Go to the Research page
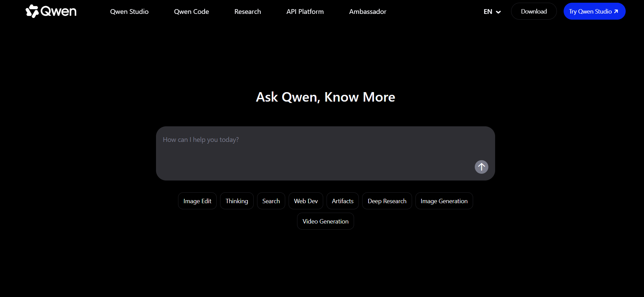Image resolution: width=644 pixels, height=297 pixels. click(x=248, y=12)
